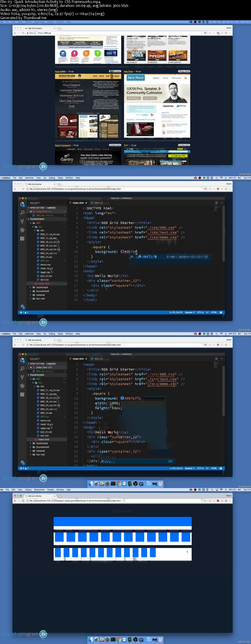Open Bookmarks menu in the 960.gs frame menu bar
Image resolution: width=251 pixels, height=644 pixels.
click(39, 22)
